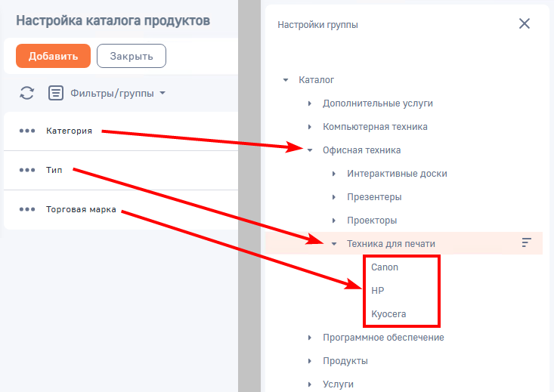Collapse Техника для печати node

point(334,244)
